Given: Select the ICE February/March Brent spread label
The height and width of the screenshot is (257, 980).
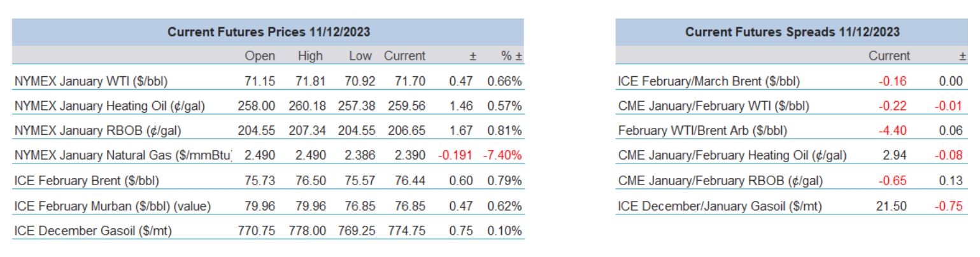Looking at the screenshot, I should [x=709, y=81].
